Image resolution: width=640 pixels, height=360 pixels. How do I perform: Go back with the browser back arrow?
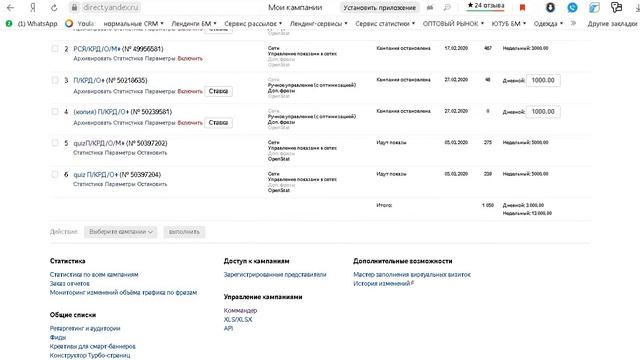pyautogui.click(x=11, y=7)
